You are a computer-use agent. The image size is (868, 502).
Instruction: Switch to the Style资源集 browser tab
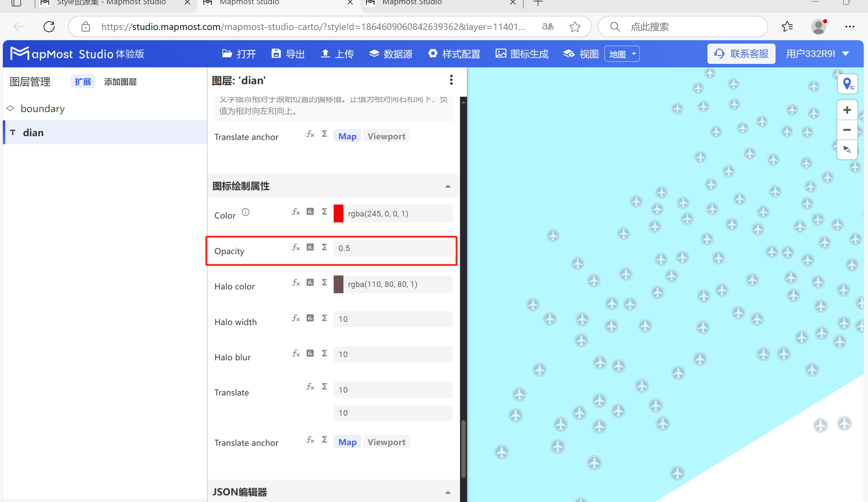point(111,3)
